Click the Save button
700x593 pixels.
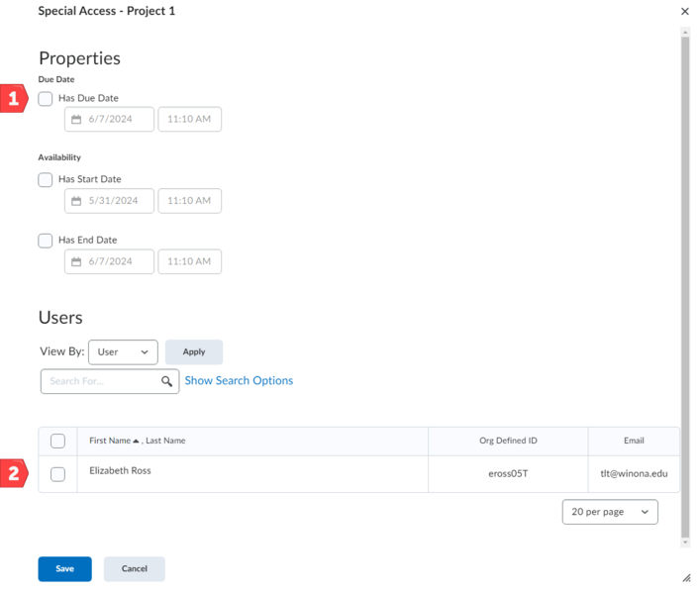pyautogui.click(x=64, y=569)
